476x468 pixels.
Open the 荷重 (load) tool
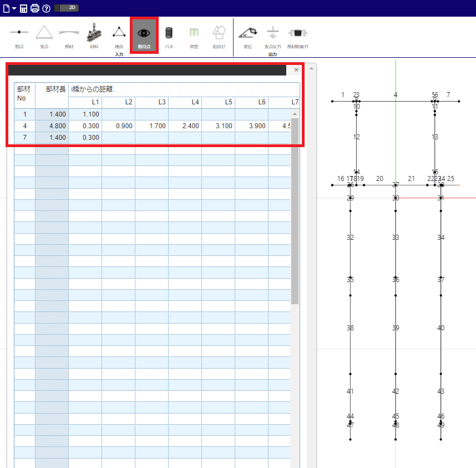click(194, 37)
